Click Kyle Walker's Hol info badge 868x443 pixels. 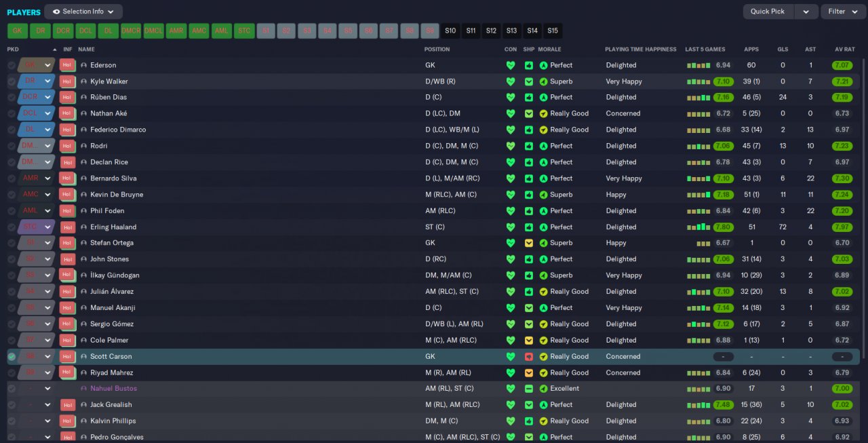pos(66,81)
